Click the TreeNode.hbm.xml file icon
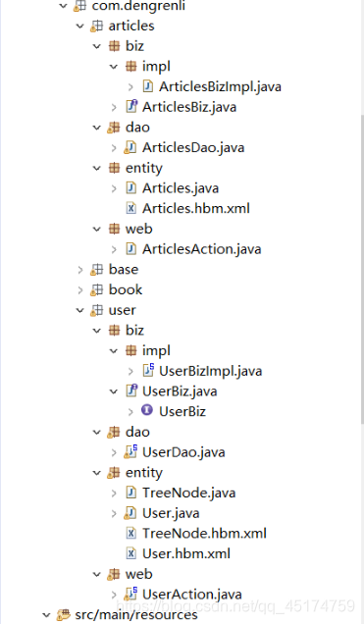 pos(130,534)
